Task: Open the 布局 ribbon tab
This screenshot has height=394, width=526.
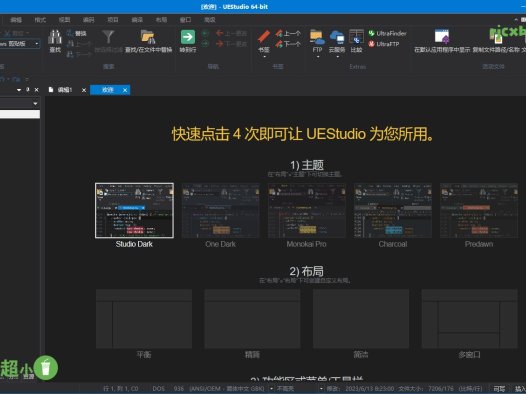Action: [x=161, y=20]
